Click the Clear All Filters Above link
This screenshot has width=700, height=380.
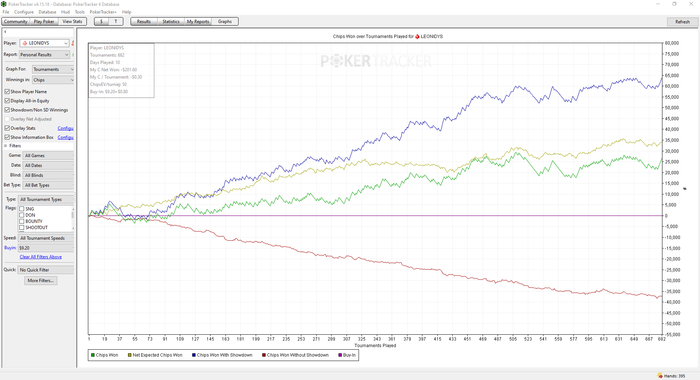(41, 257)
